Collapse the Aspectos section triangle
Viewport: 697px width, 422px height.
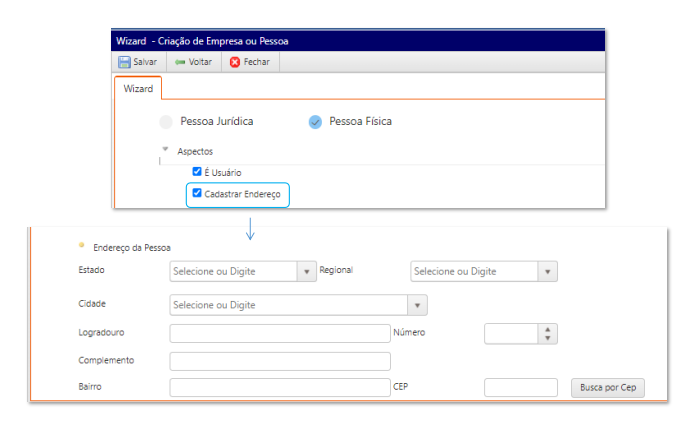165,150
